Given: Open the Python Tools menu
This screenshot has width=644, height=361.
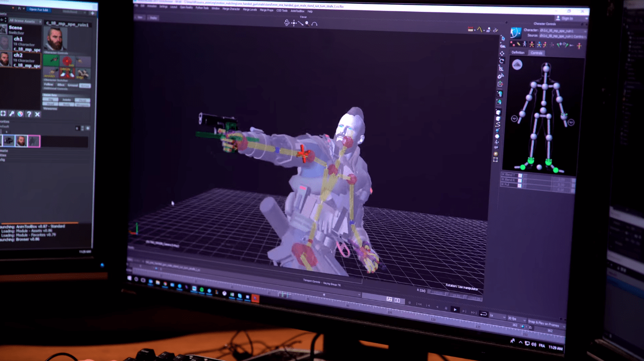Looking at the screenshot, I should click(202, 8).
